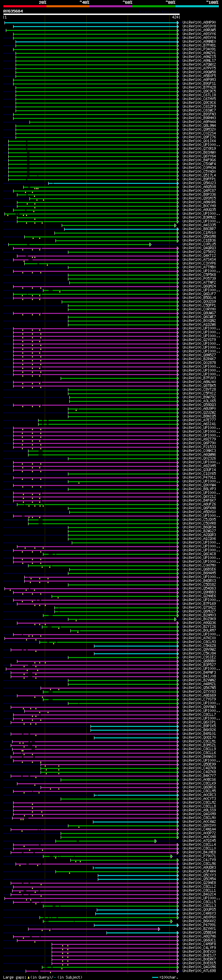Click the green ~80% identity legend segment
This screenshot has width=222, height=980.
154,6
